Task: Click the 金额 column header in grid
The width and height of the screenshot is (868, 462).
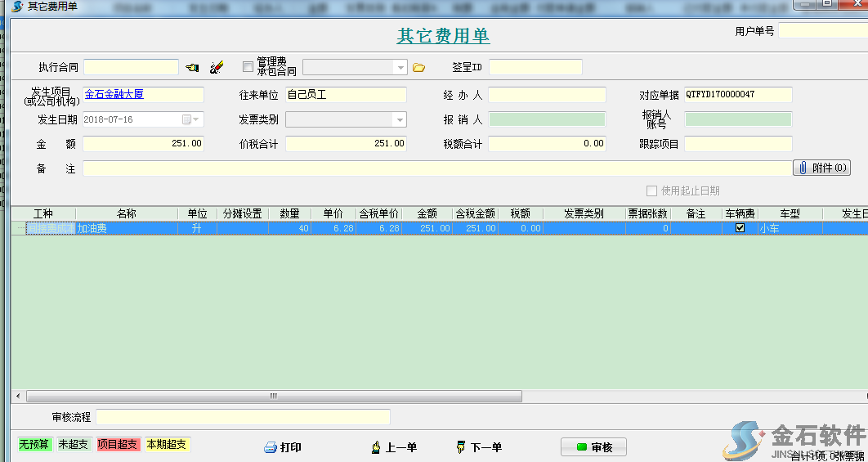Action: [427, 213]
